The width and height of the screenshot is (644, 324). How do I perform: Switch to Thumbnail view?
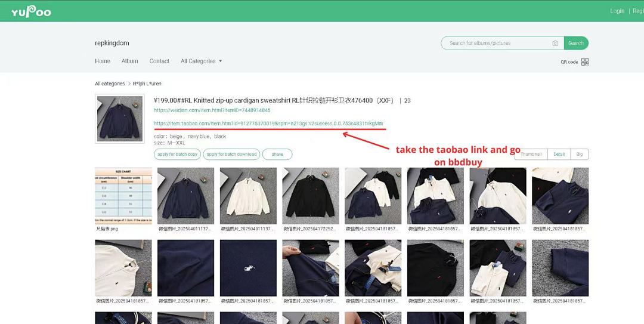pos(531,154)
